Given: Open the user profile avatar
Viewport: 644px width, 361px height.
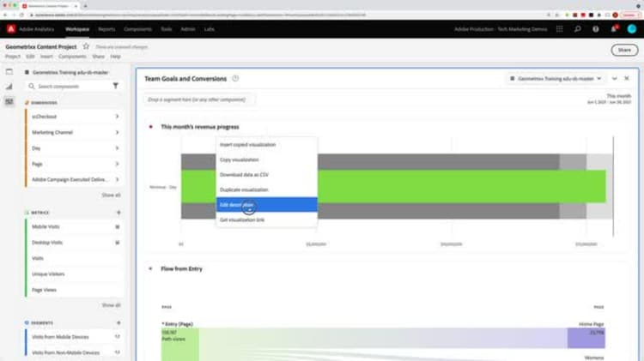Looking at the screenshot, I should coord(632,29).
